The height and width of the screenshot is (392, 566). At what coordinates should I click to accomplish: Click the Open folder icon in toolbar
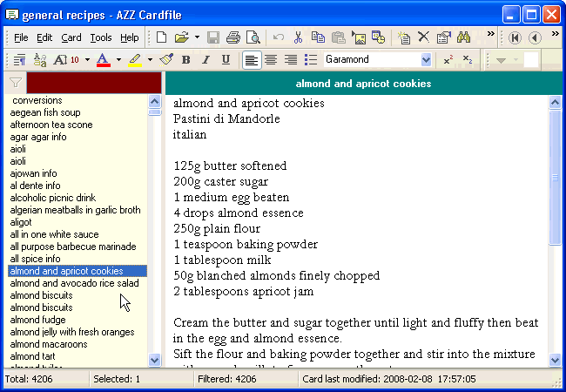182,37
